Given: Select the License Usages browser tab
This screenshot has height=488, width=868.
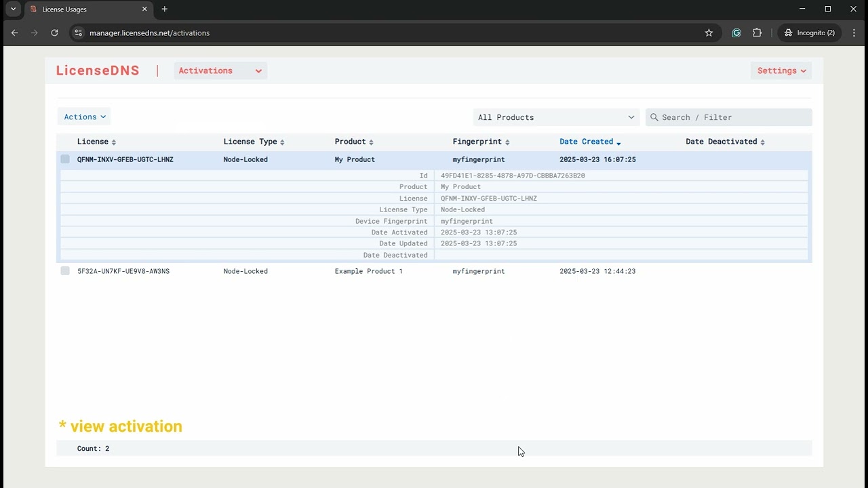Looking at the screenshot, I should point(88,9).
